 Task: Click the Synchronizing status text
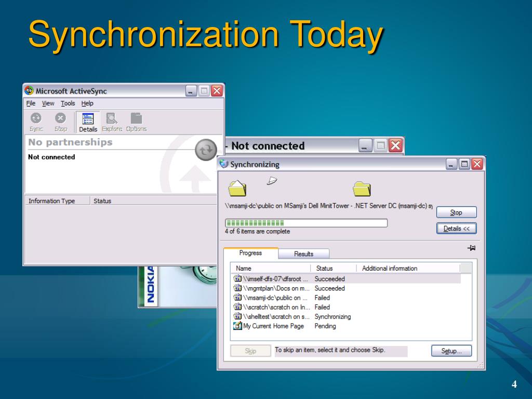coord(332,316)
